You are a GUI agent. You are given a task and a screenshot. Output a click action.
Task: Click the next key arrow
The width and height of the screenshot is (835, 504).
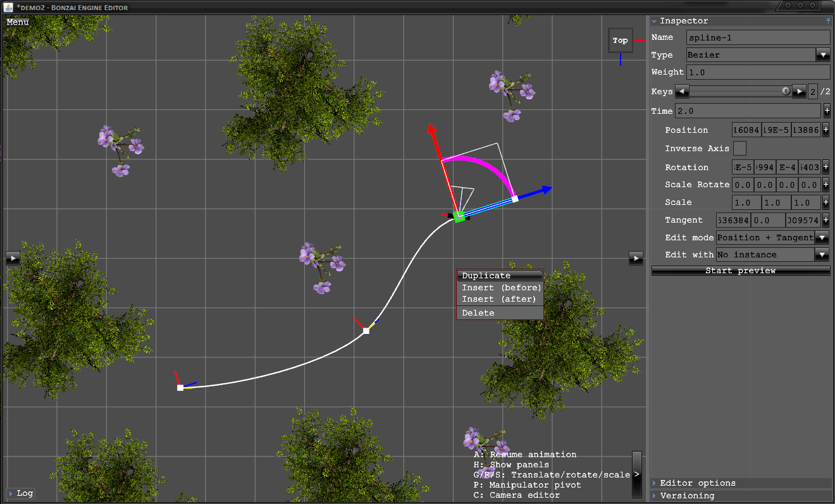click(x=799, y=92)
